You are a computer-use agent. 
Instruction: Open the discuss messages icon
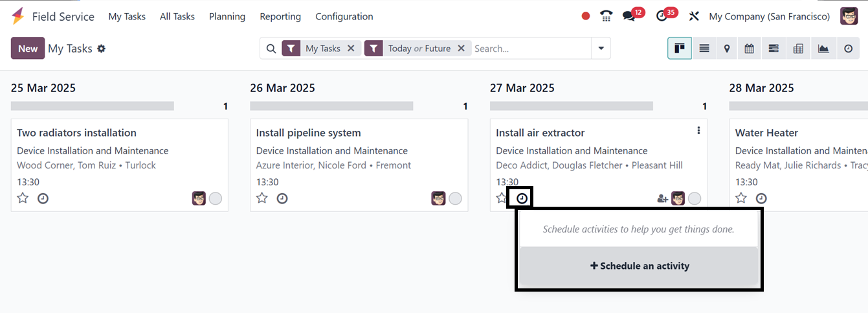coord(629,16)
